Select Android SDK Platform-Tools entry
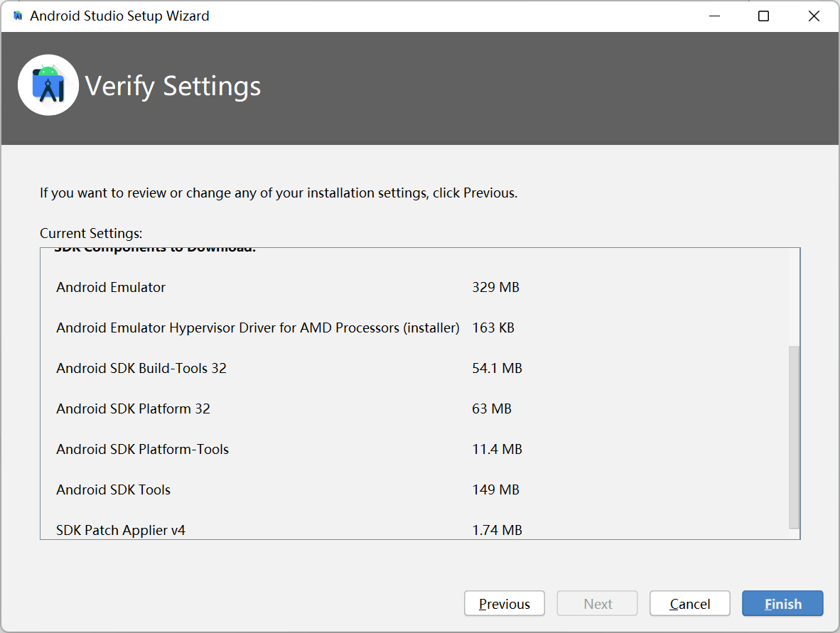This screenshot has height=633, width=840. click(x=143, y=449)
